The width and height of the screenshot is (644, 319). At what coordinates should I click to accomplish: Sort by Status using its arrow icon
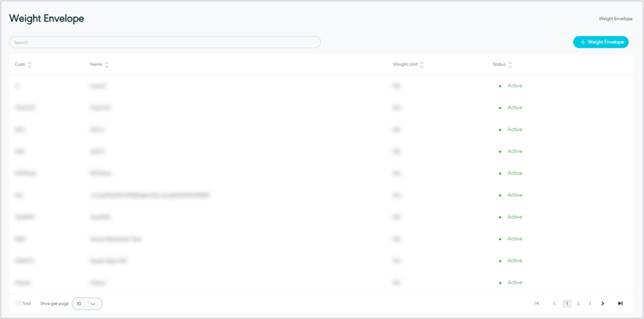[x=510, y=65]
